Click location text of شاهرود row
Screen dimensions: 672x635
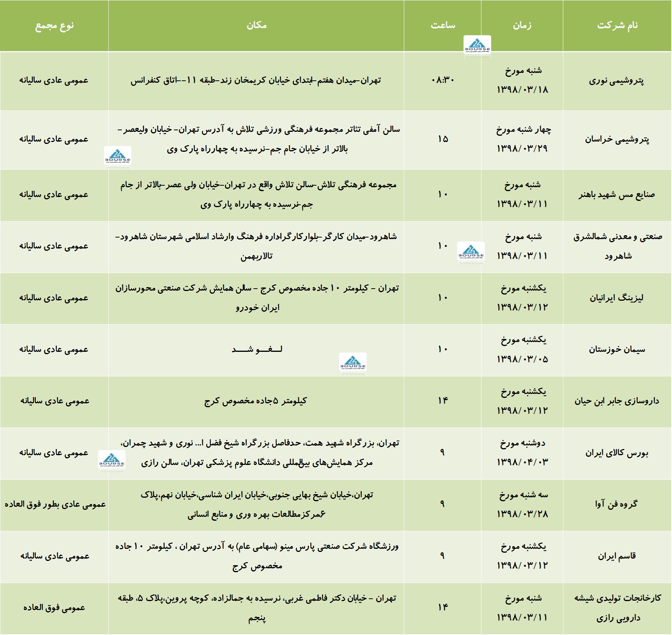pyautogui.click(x=256, y=246)
